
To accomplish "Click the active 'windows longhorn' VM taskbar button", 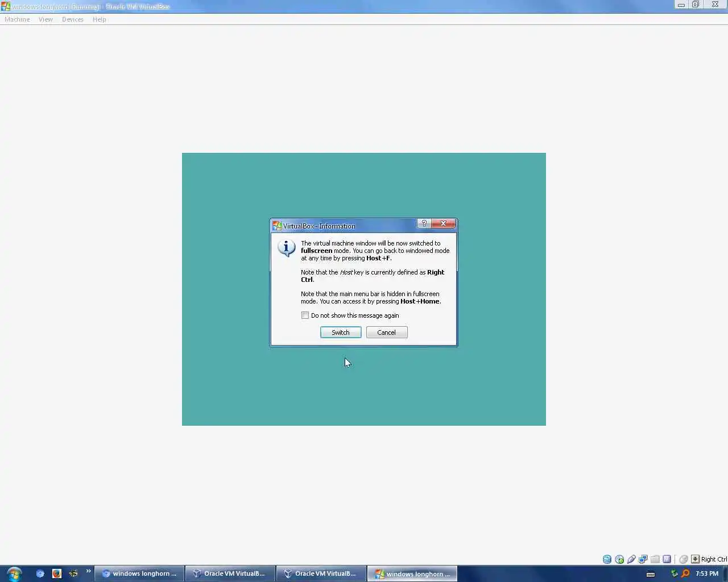I will pyautogui.click(x=412, y=573).
